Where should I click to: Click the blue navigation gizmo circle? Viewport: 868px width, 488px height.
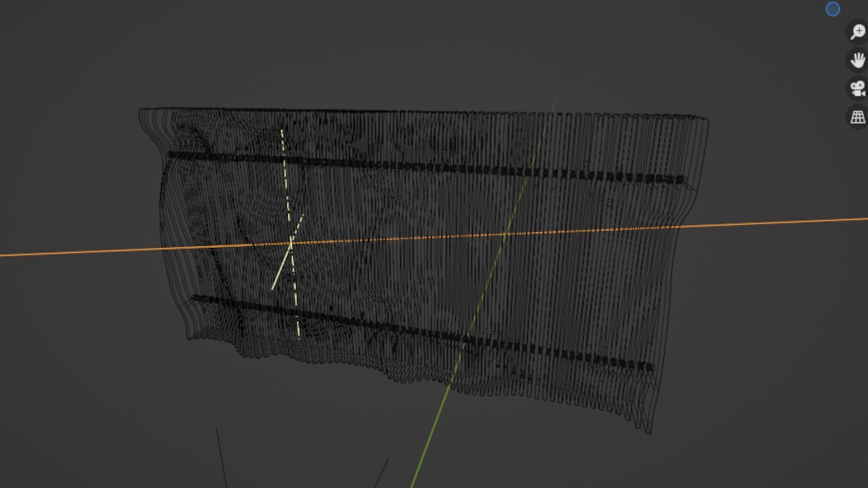(833, 9)
